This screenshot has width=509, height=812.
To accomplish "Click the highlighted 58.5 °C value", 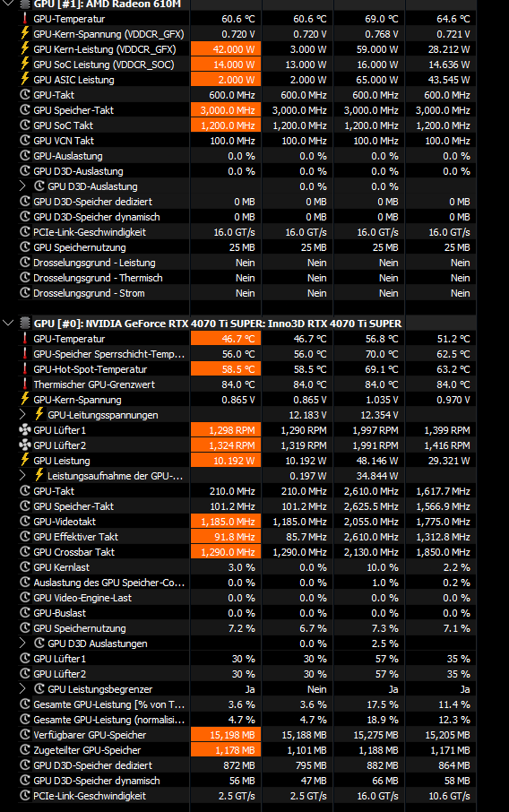I will (x=226, y=369).
